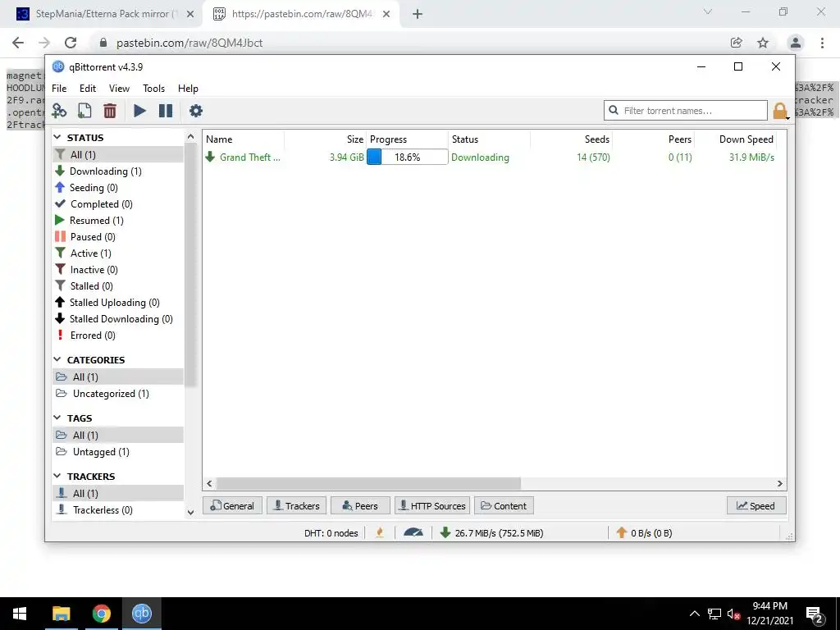840x630 pixels.
Task: Click the sidebar scroll down arrow
Action: tap(190, 512)
